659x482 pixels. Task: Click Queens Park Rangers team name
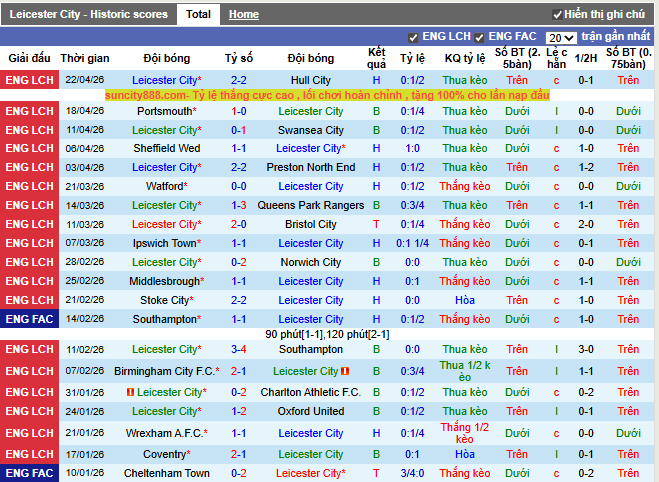click(310, 205)
